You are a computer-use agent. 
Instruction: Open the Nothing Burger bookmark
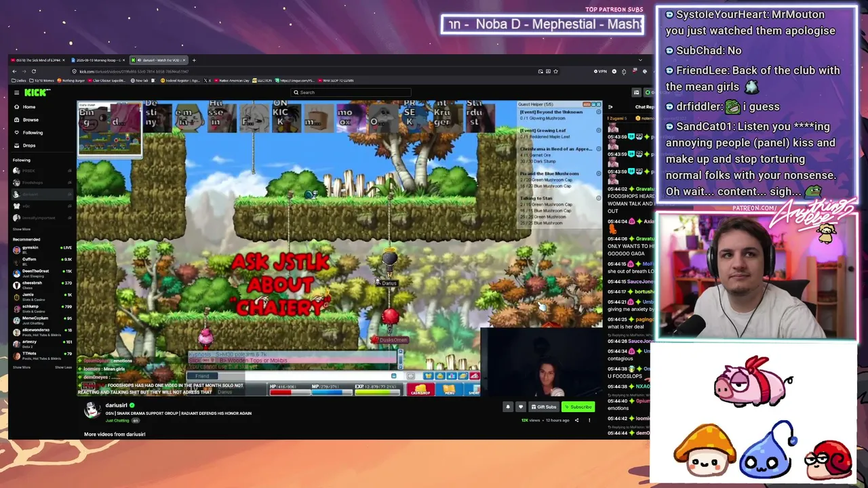[x=71, y=81]
